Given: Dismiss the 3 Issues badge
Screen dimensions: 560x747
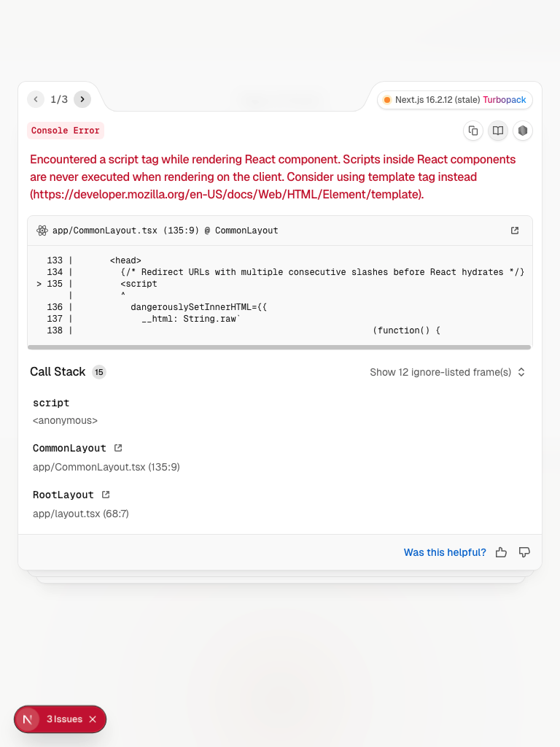Looking at the screenshot, I should pyautogui.click(x=93, y=719).
